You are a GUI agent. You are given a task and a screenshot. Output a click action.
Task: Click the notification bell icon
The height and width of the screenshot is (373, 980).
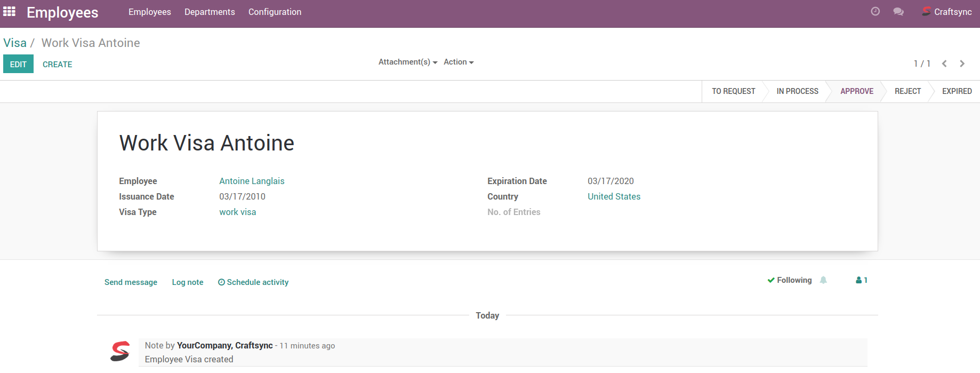823,280
